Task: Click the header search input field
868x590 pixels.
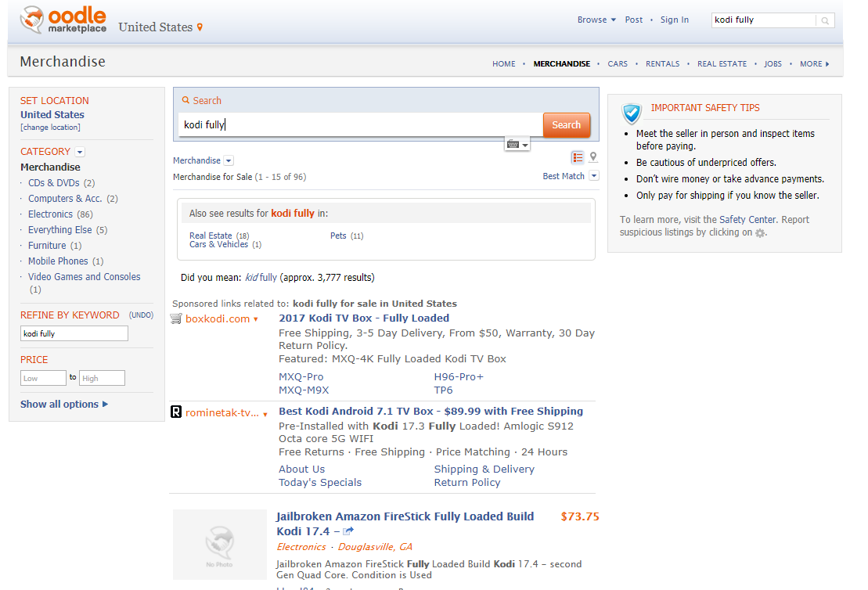Action: [x=763, y=20]
